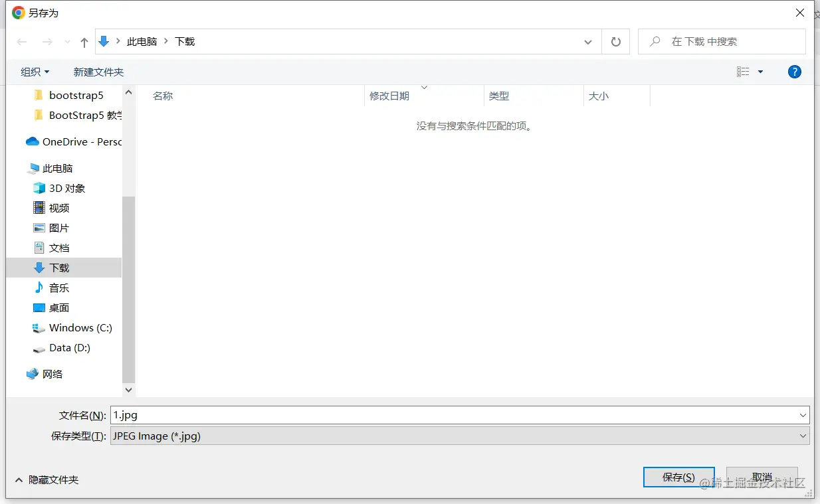Toggle the 修改日期 column sort arrow
The image size is (820, 504).
[x=425, y=86]
